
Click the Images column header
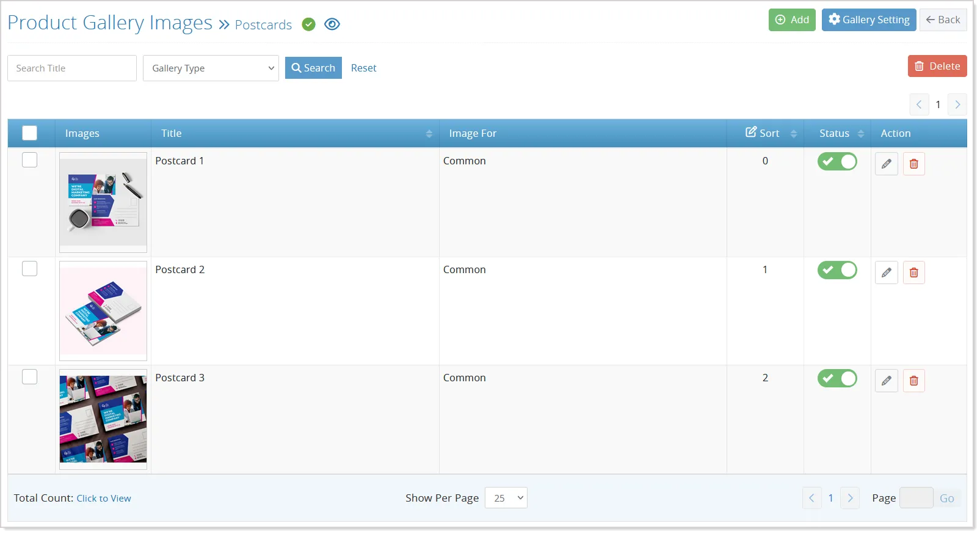pyautogui.click(x=82, y=133)
